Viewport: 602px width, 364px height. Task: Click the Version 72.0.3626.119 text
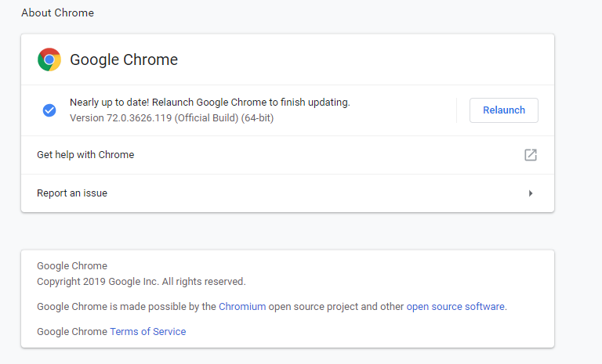click(x=121, y=118)
